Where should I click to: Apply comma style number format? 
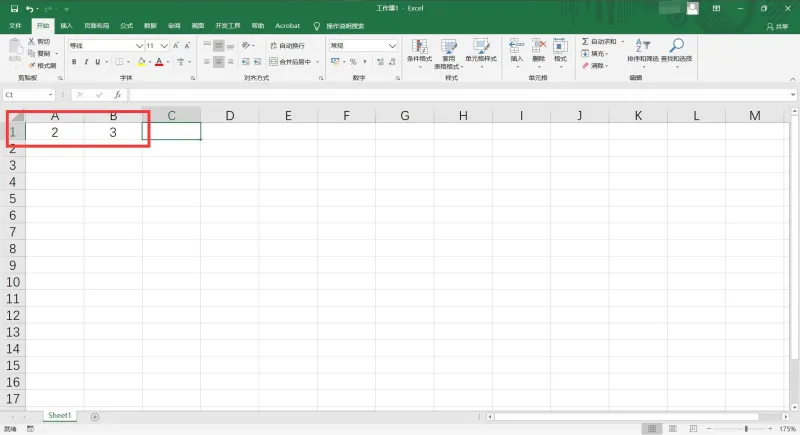pos(365,62)
